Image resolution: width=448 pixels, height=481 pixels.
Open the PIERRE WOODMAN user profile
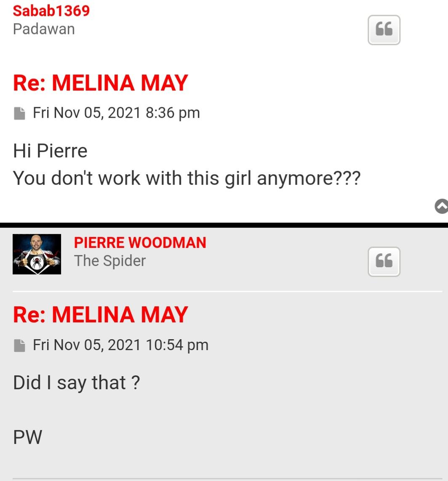tap(140, 243)
